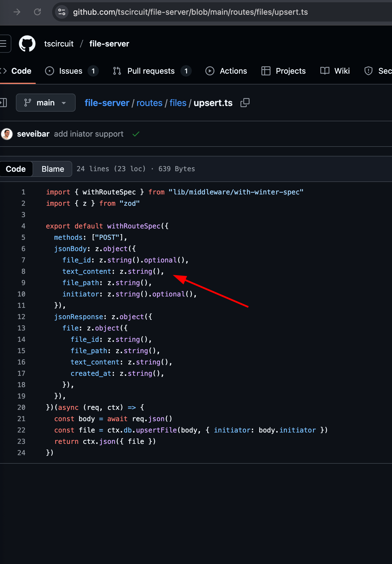
Task: Switch to Blame view
Action: (53, 169)
